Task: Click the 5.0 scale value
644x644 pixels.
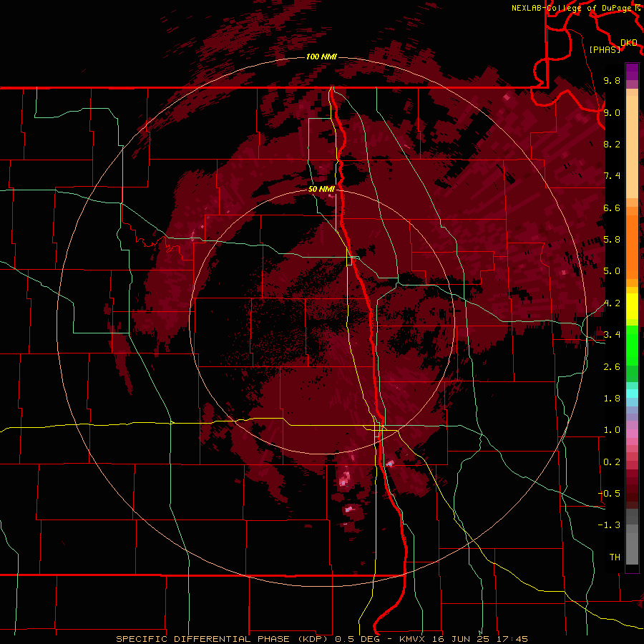Action: click(x=612, y=271)
